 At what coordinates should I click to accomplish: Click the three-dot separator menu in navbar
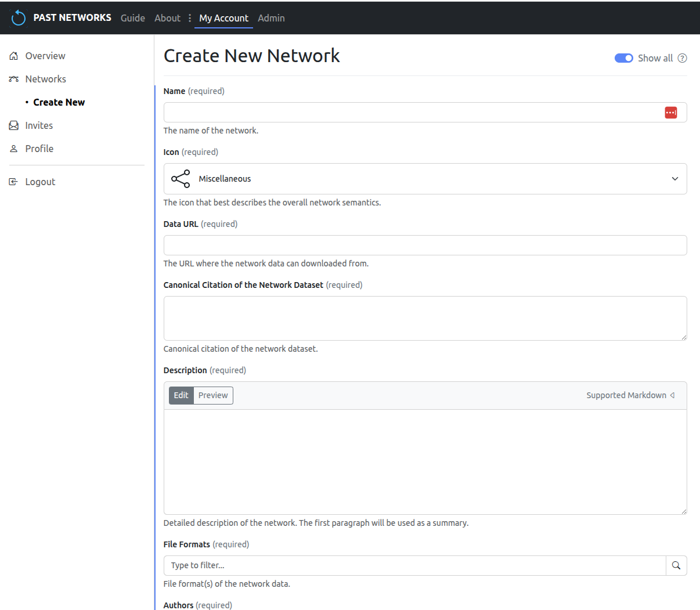pyautogui.click(x=190, y=18)
